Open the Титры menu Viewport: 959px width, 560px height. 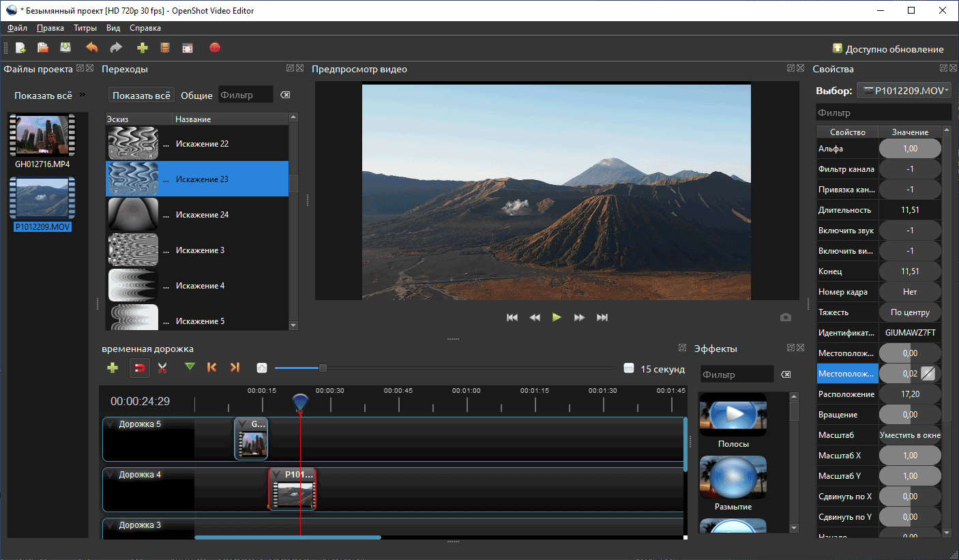tap(85, 28)
